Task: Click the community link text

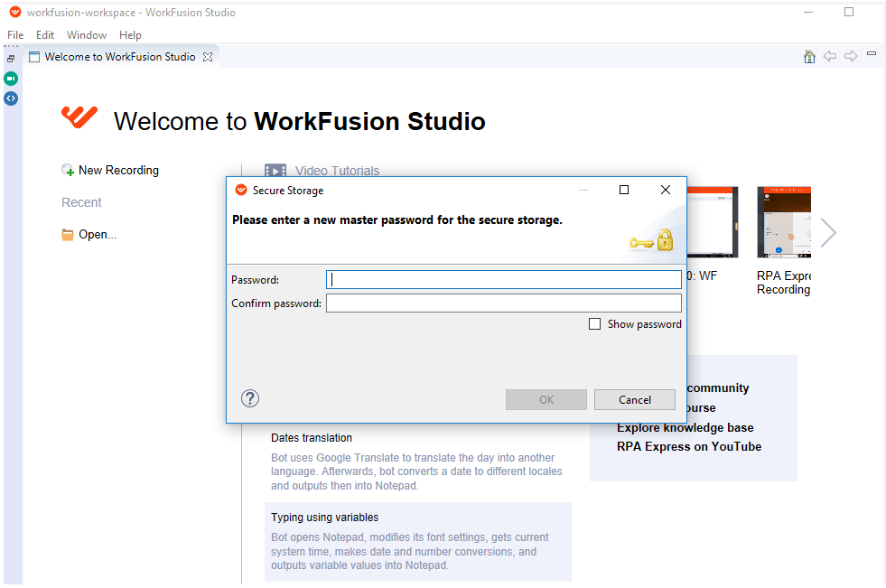Action: pyautogui.click(x=718, y=388)
